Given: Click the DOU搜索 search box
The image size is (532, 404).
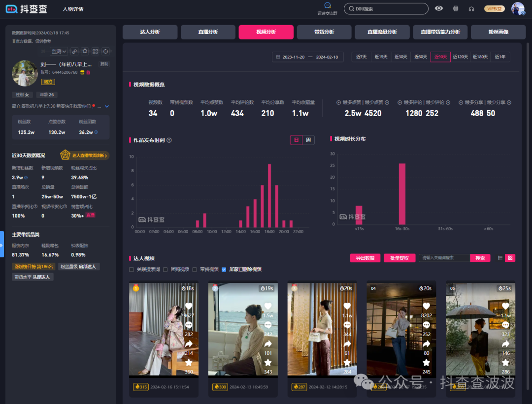Looking at the screenshot, I should [386, 9].
